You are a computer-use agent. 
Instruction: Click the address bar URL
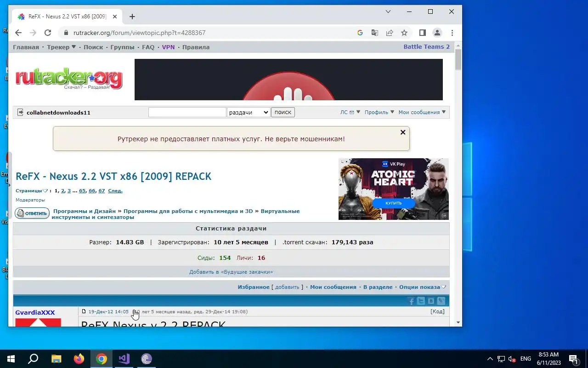pyautogui.click(x=140, y=33)
